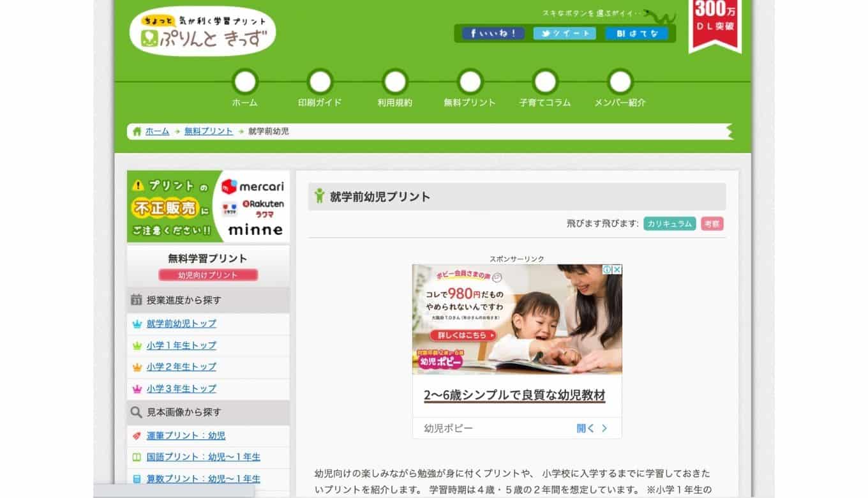The width and height of the screenshot is (868, 498).
Task: Follow the 無料プリント breadcrumb link
Action: click(207, 131)
